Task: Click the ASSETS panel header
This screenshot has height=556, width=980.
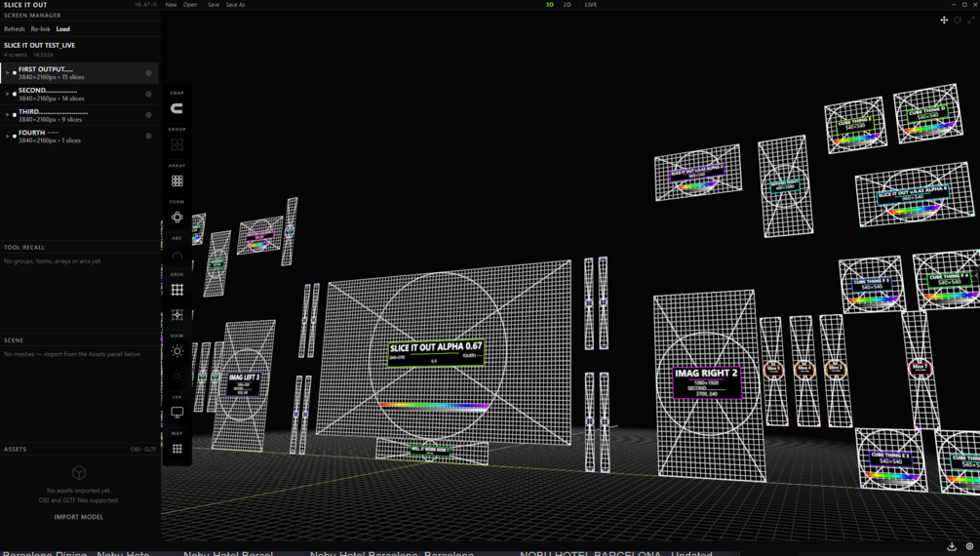Action: 15,449
